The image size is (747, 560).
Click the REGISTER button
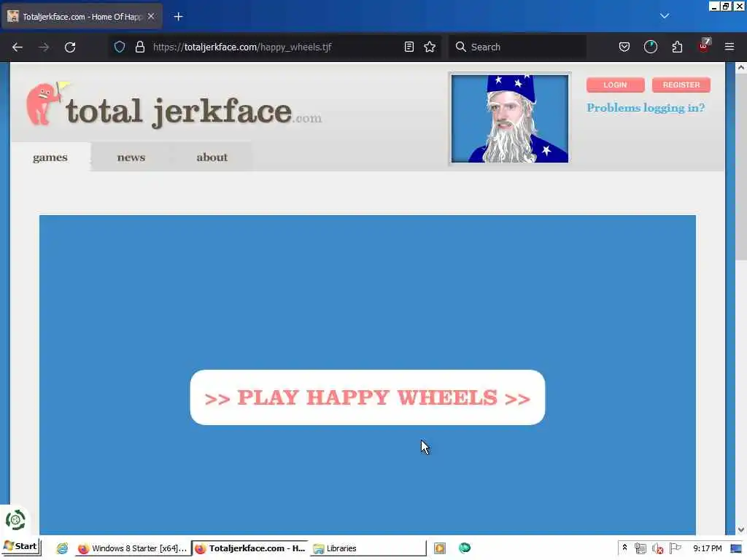681,85
